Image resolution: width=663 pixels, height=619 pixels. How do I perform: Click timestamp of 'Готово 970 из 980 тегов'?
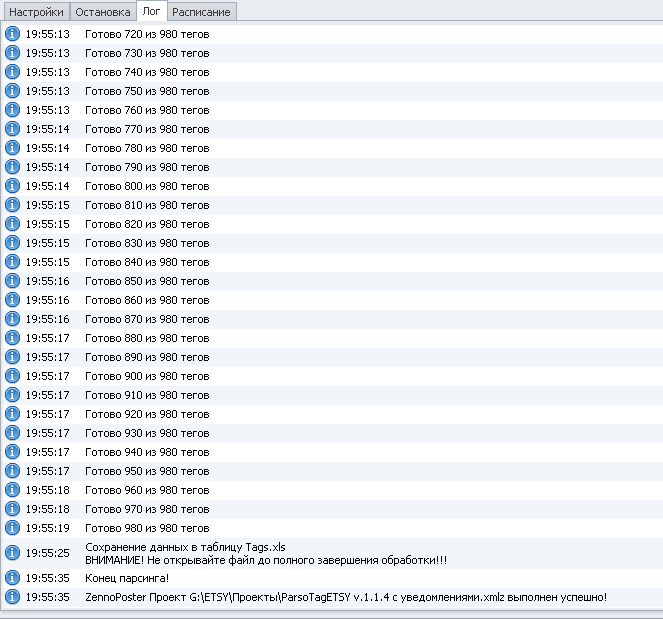(47, 509)
